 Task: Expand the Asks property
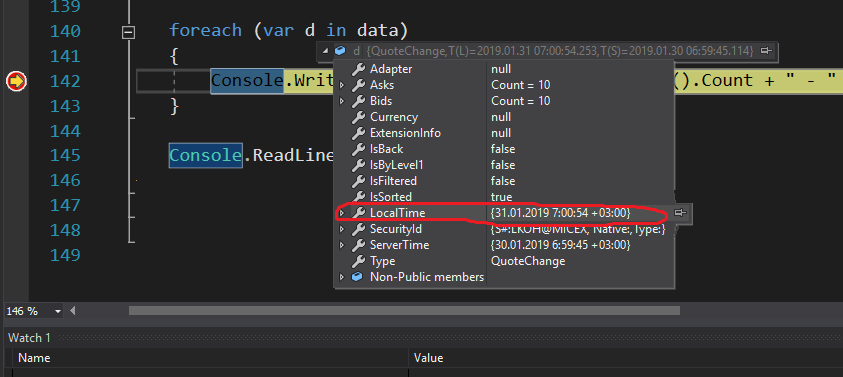point(341,85)
